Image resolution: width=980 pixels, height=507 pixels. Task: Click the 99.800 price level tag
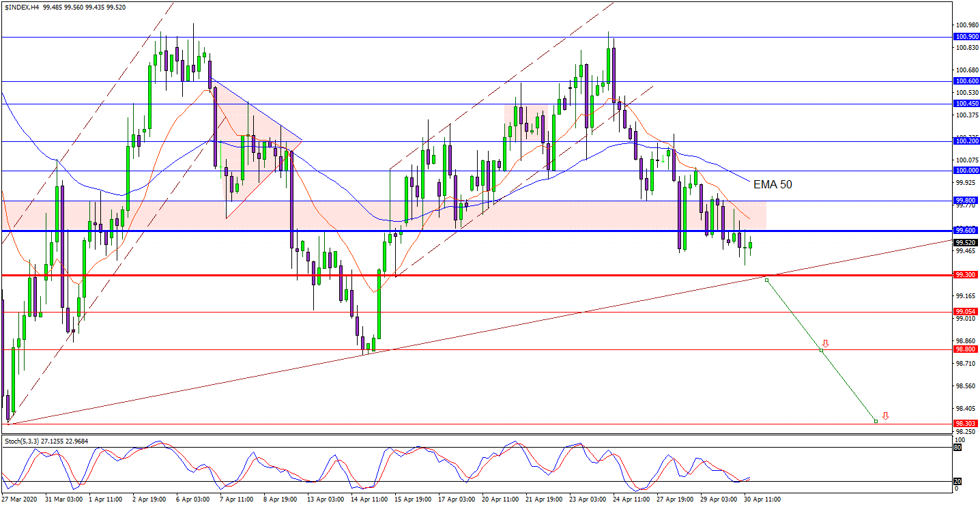pyautogui.click(x=966, y=201)
